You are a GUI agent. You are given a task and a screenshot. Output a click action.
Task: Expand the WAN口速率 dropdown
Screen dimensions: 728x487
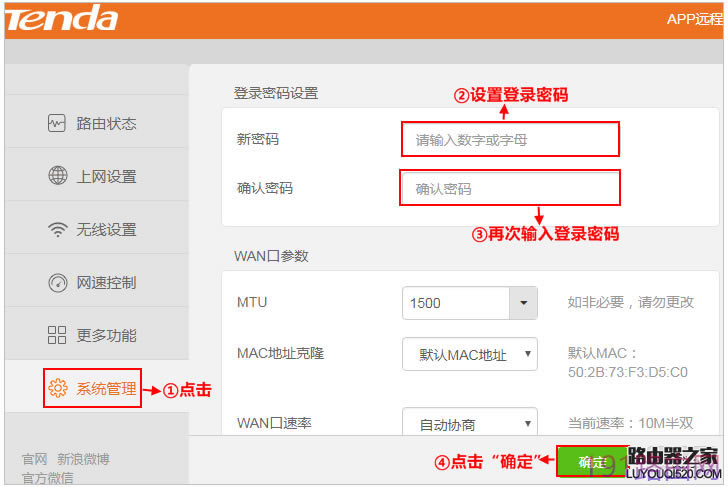tap(470, 424)
